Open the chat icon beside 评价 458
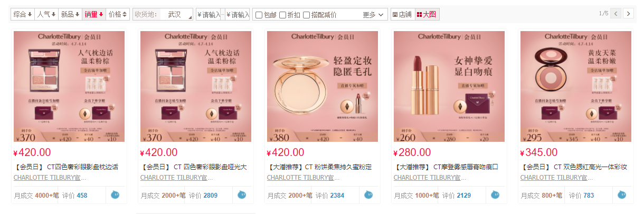This screenshot has width=644, height=214. (115, 195)
